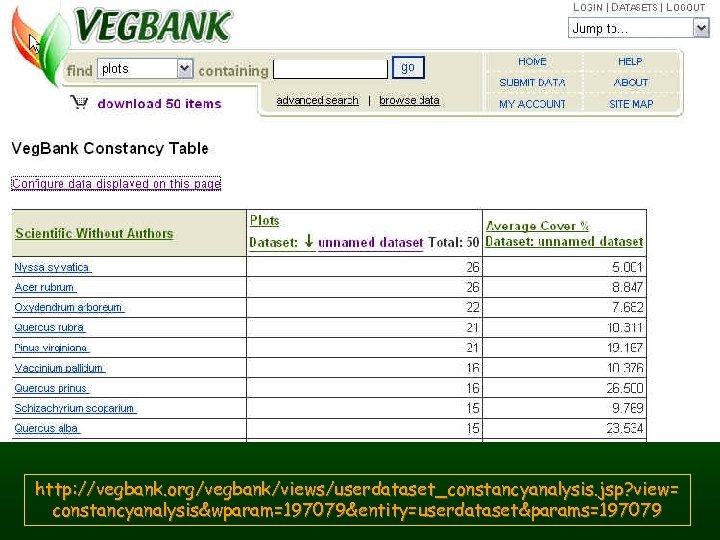
Task: Click Configure data displayed on this page
Action: (116, 184)
